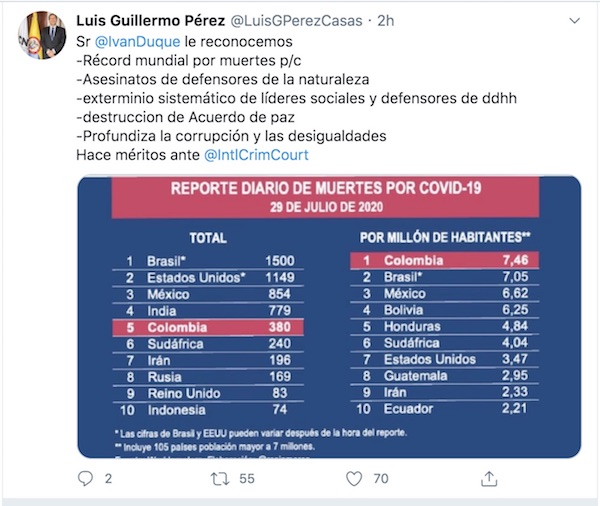Click the reply speech bubble icon
600x506 pixels.
85,479
